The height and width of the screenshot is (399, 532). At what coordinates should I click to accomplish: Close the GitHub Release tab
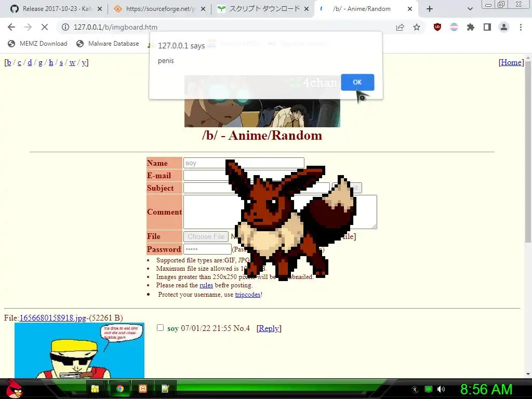point(100,9)
